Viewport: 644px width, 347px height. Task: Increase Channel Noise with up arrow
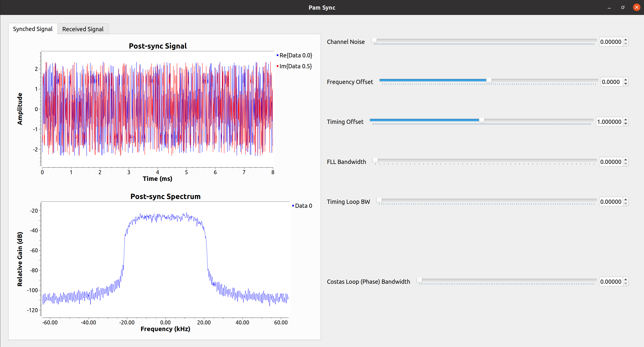point(625,39)
